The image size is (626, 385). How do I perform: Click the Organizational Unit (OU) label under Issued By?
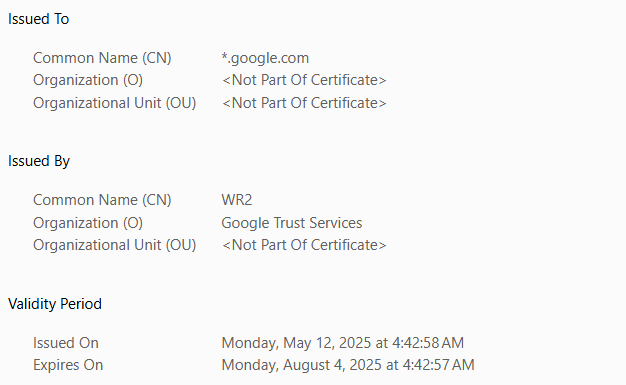[115, 245]
